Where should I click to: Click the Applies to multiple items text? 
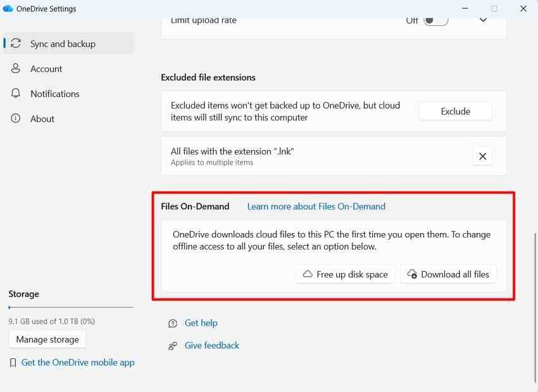(212, 162)
